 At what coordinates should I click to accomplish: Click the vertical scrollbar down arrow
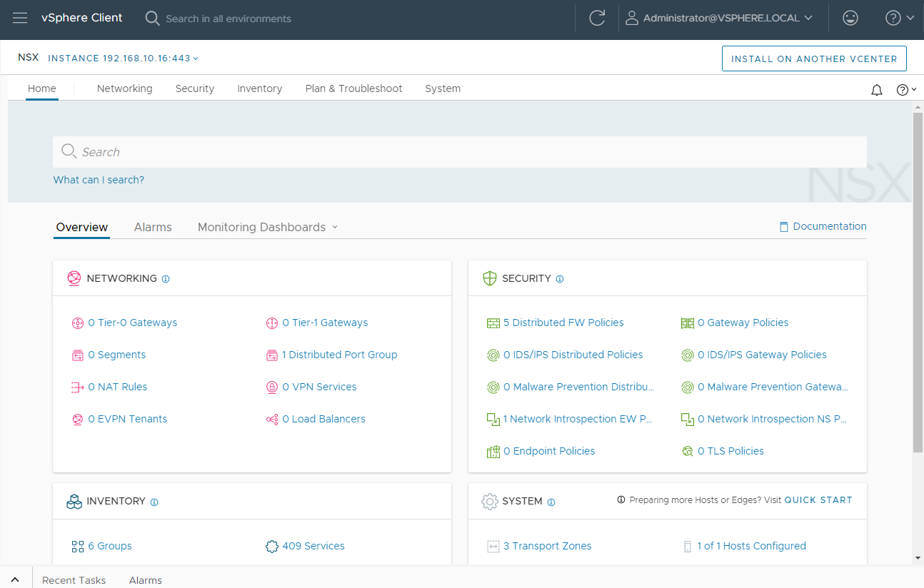pyautogui.click(x=918, y=558)
